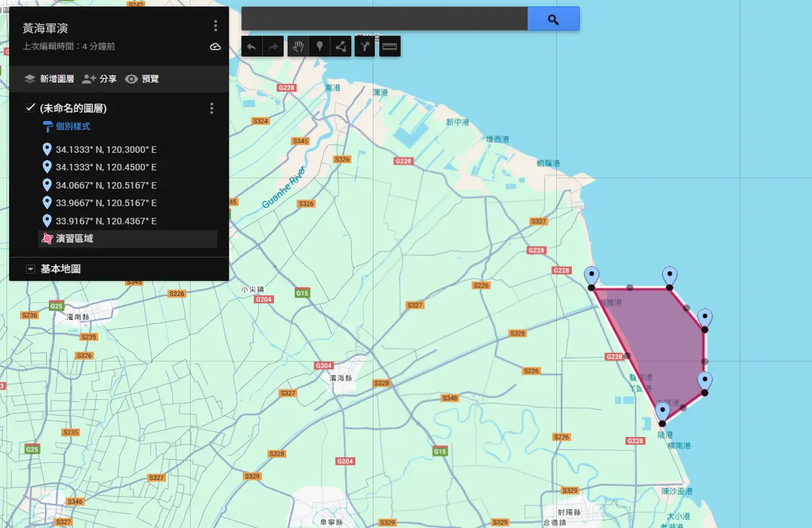Click inside the map search field
Image resolution: width=812 pixels, height=528 pixels.
coord(384,19)
